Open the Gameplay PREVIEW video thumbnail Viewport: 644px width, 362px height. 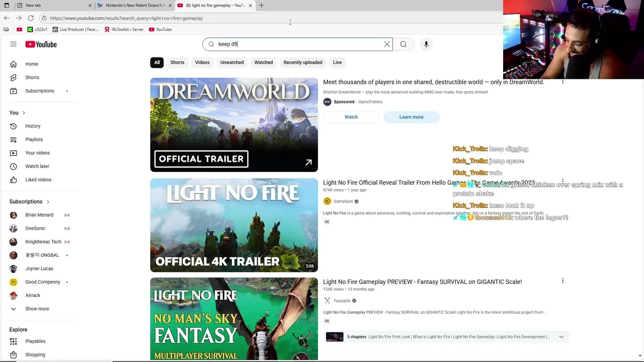pyautogui.click(x=234, y=319)
